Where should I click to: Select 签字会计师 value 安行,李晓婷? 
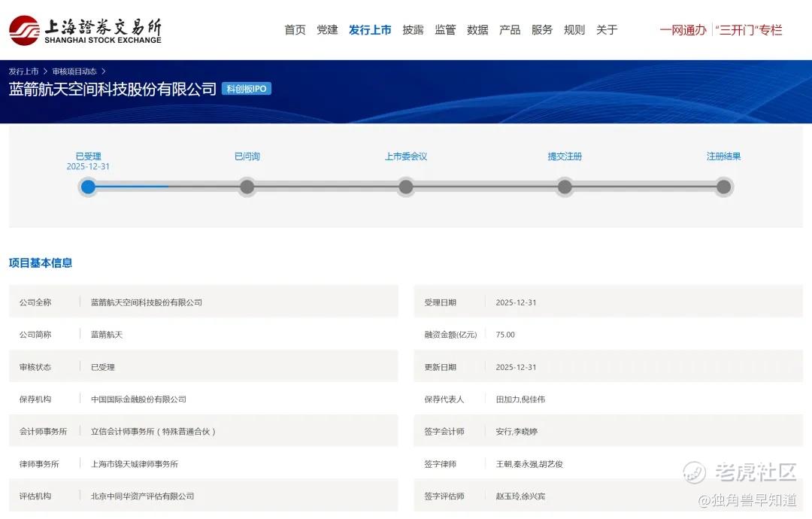[x=517, y=432]
